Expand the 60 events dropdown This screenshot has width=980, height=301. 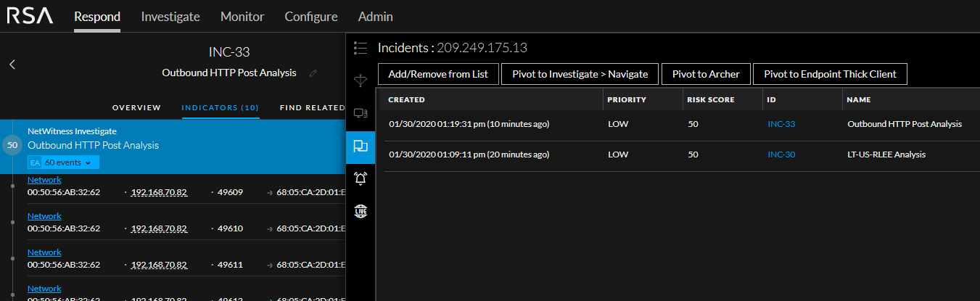click(67, 162)
